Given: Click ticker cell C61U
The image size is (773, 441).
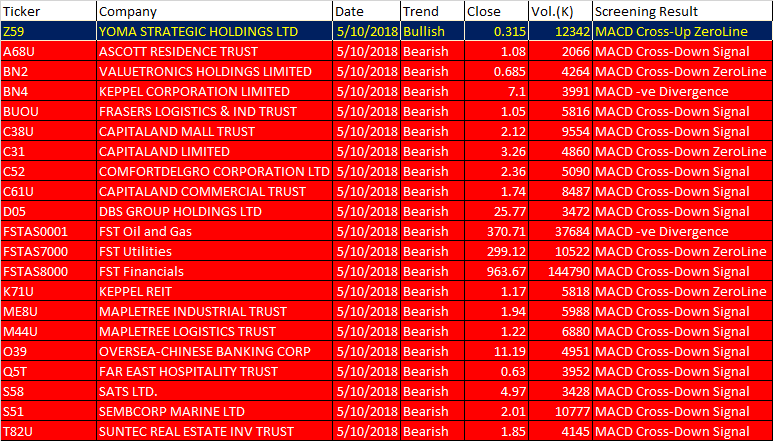Looking at the screenshot, I should tap(48, 191).
